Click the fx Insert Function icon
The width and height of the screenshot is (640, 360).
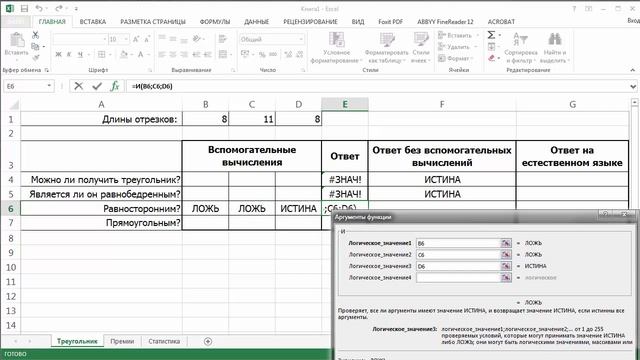pyautogui.click(x=115, y=86)
